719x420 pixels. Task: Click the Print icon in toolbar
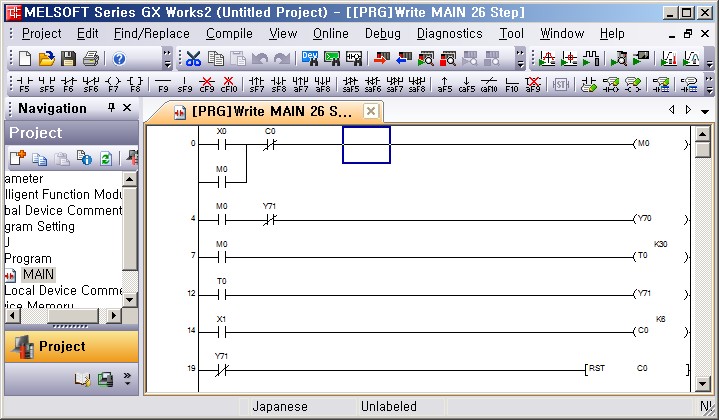point(90,59)
